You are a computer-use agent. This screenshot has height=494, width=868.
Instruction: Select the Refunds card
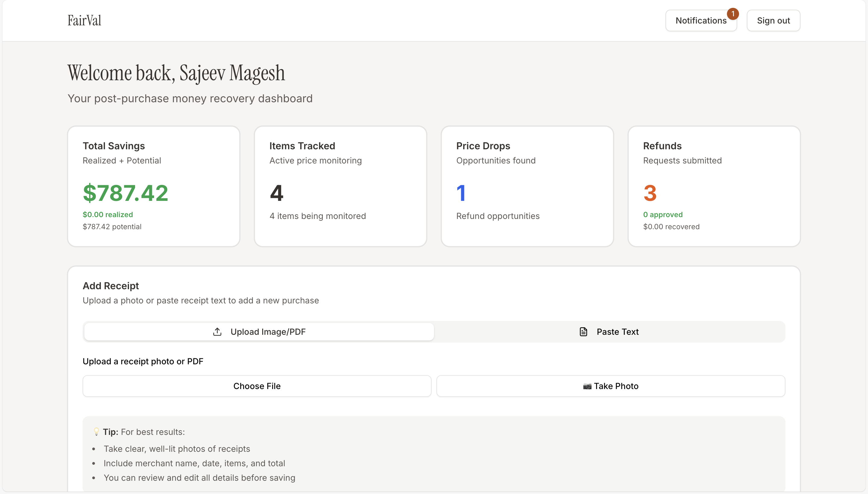714,186
